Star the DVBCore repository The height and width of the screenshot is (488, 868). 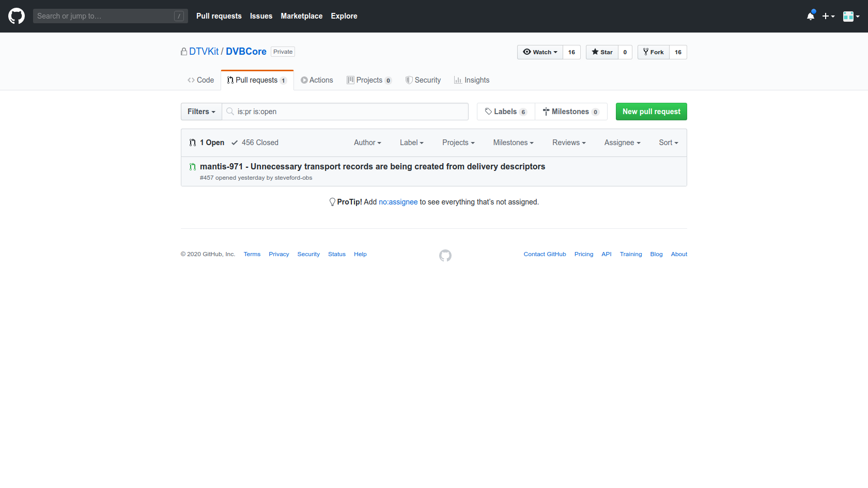[x=602, y=52]
